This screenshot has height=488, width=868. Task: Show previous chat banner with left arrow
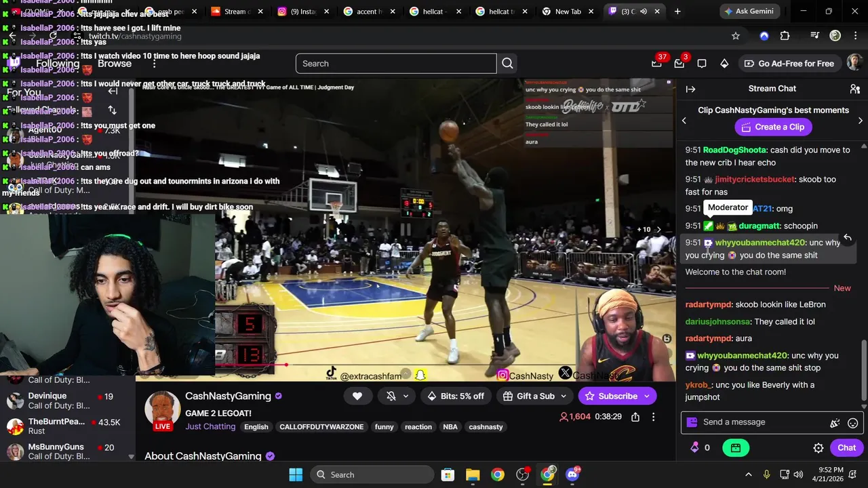(x=684, y=121)
